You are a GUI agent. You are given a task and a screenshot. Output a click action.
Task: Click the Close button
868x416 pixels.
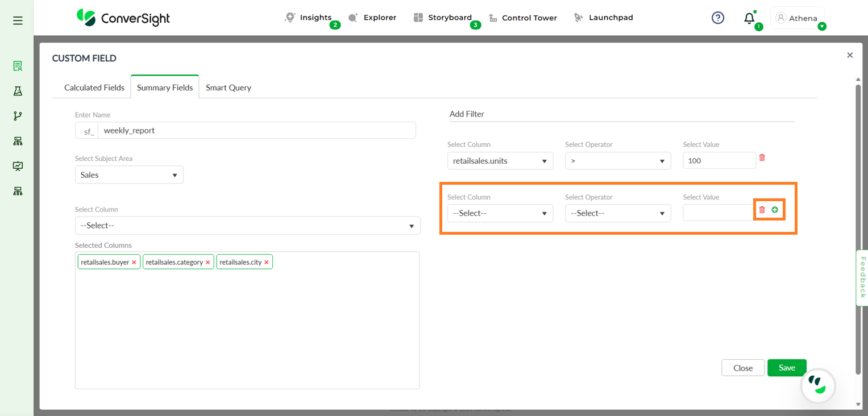[x=742, y=368]
